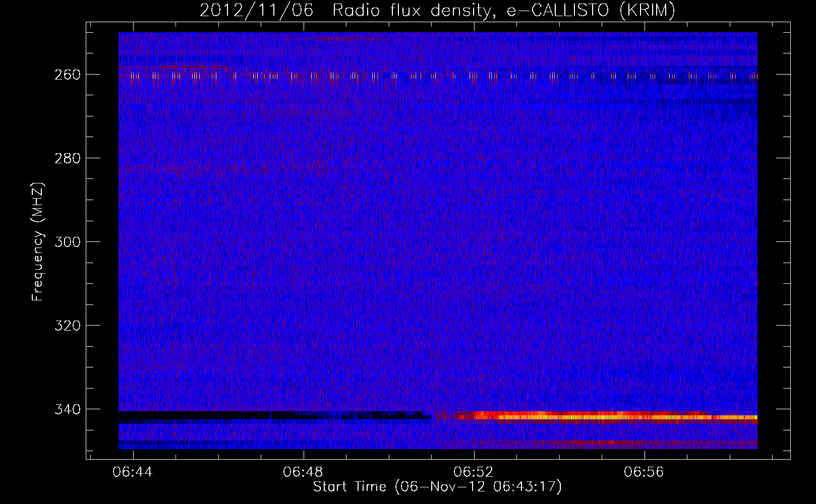The image size is (816, 504).
Task: Click the 260 frequency tick label
Action: pos(67,75)
